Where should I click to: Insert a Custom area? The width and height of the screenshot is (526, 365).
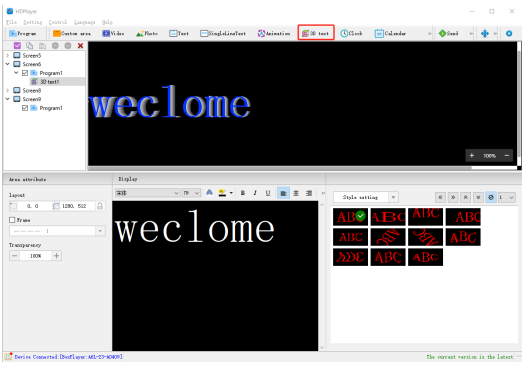(x=72, y=34)
